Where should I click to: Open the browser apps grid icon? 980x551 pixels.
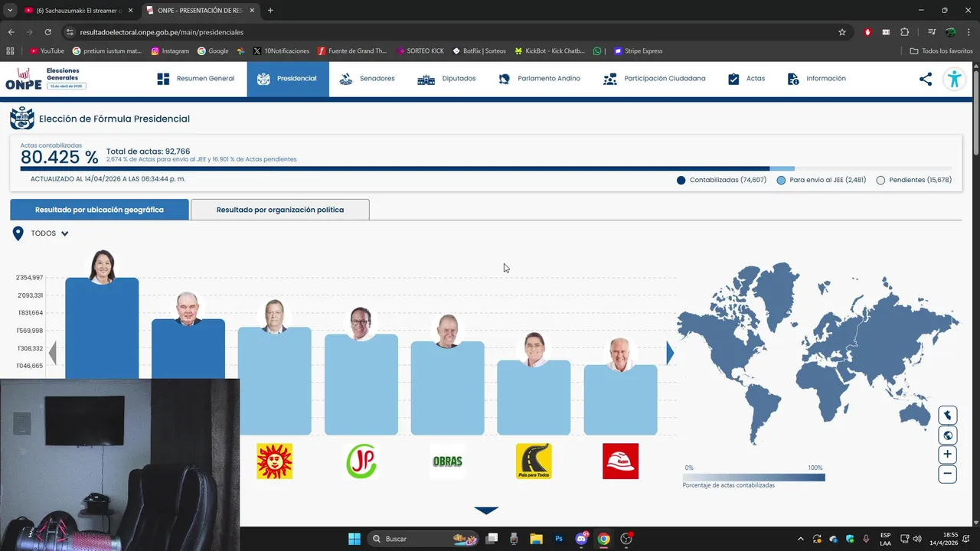pos(10,51)
